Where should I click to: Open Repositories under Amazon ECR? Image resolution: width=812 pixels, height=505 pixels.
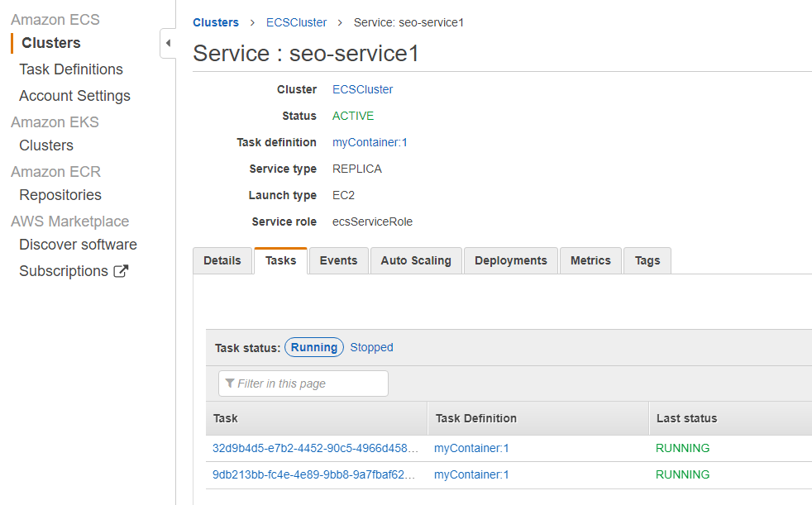[x=60, y=195]
